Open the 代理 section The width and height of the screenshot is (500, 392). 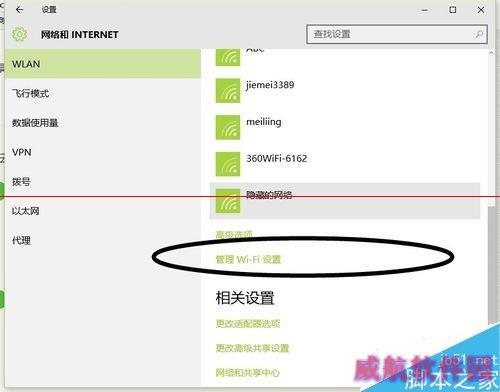[x=103, y=240]
